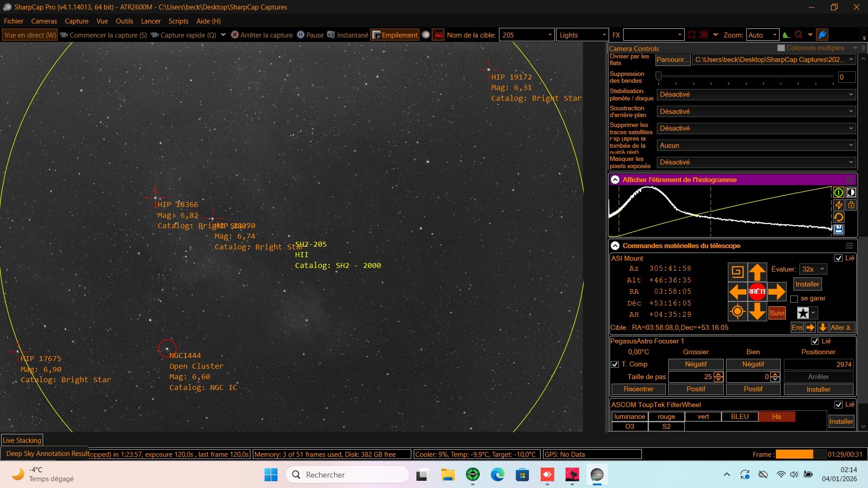Click the spiral search icon in mount controls
The image size is (868, 488).
(x=737, y=272)
